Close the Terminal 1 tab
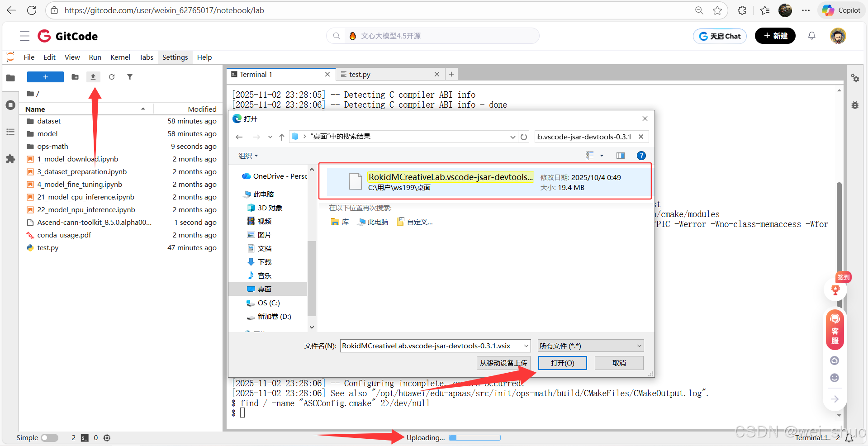The width and height of the screenshot is (868, 446). pos(327,74)
